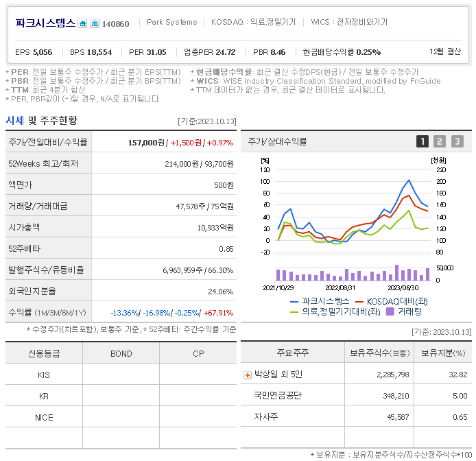Click the KR rating row

pyautogui.click(x=121, y=396)
